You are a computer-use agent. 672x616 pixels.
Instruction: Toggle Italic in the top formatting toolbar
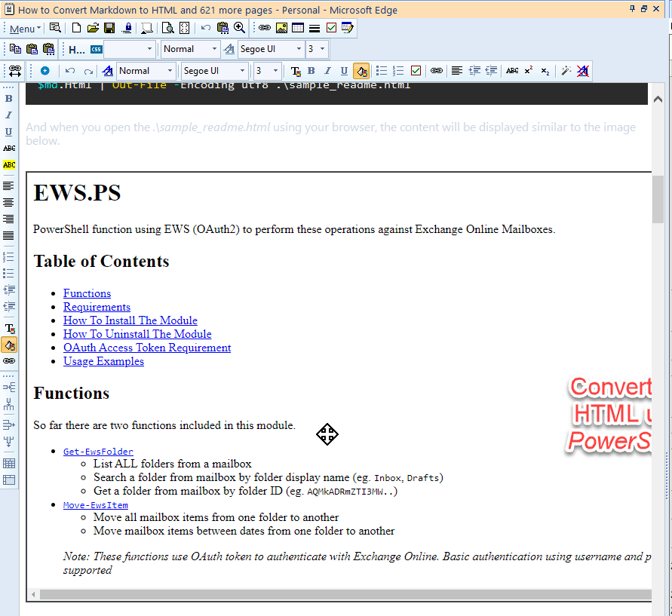click(328, 71)
